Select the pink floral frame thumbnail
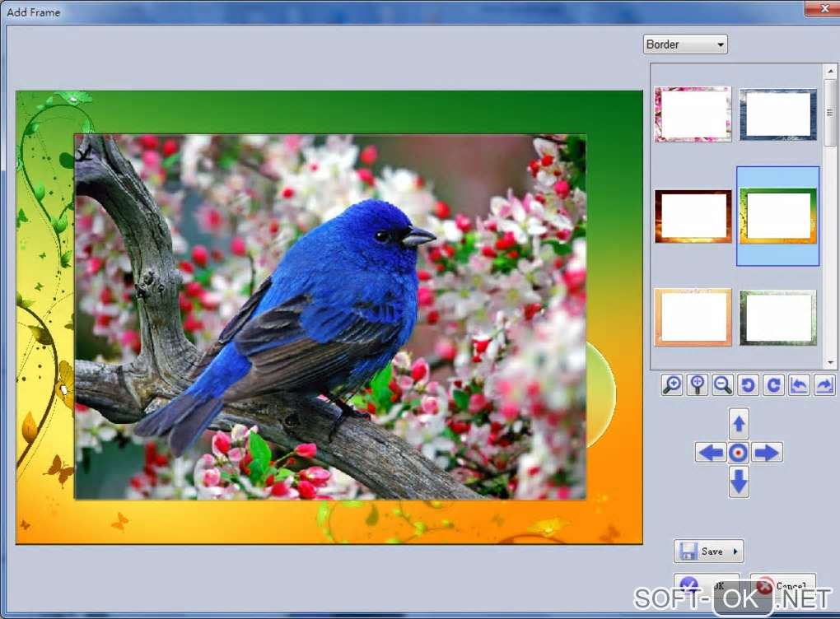This screenshot has width=840, height=619. pyautogui.click(x=693, y=114)
